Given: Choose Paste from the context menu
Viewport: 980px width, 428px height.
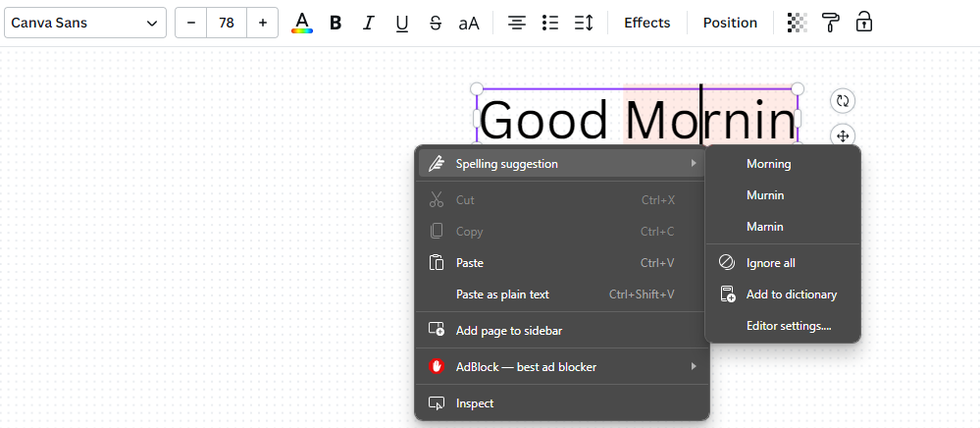Looking at the screenshot, I should point(561,263).
